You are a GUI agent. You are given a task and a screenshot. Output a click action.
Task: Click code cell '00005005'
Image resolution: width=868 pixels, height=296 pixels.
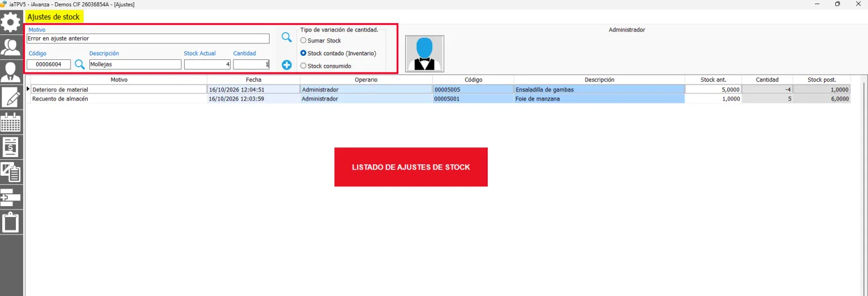tap(473, 89)
